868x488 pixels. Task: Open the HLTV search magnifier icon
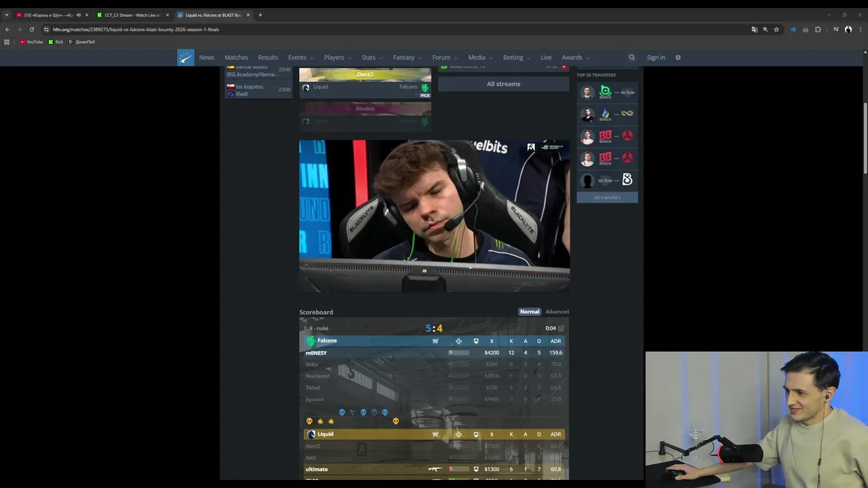pos(632,58)
